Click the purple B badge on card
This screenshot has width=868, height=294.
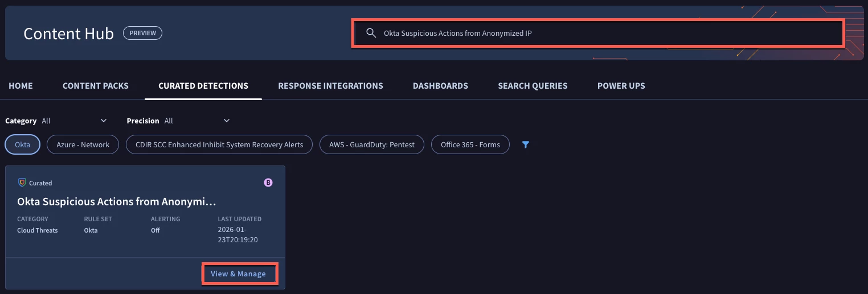tap(268, 183)
